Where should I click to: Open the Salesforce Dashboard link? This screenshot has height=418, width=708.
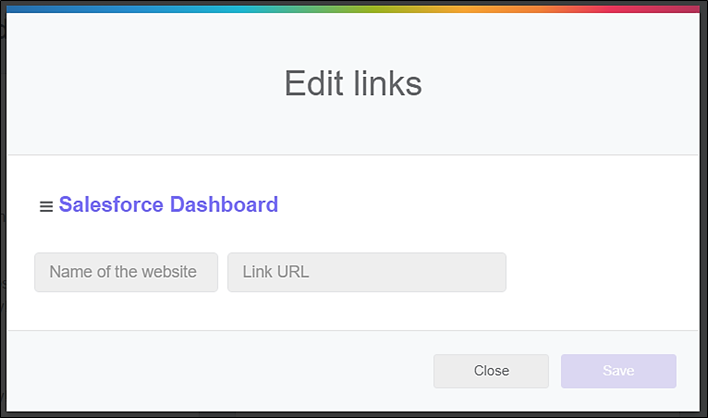point(168,204)
